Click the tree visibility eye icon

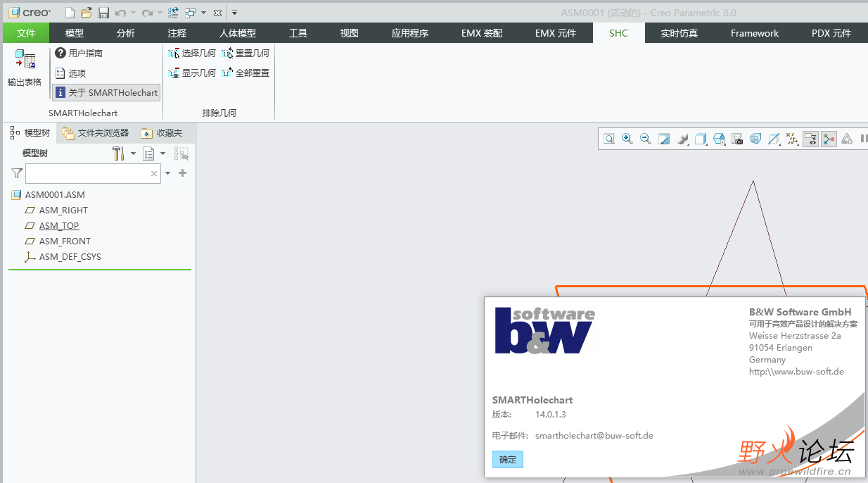(x=181, y=153)
